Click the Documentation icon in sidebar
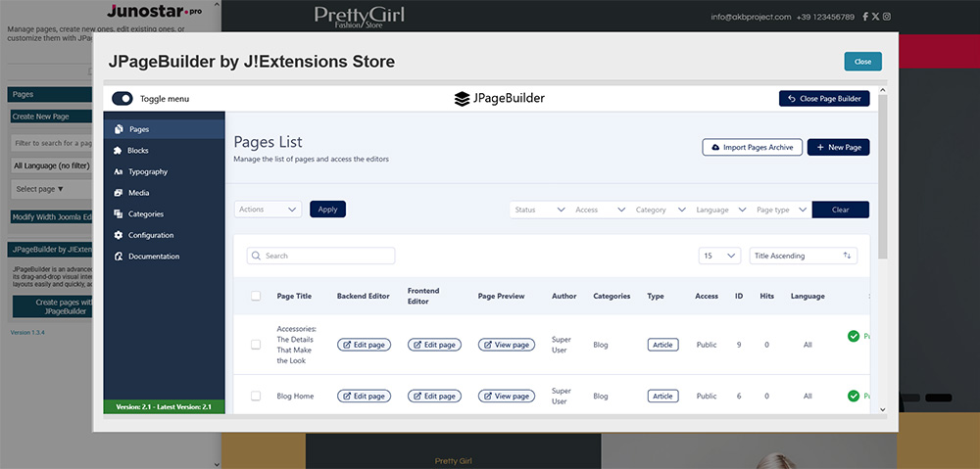Viewport: 980px width, 469px height. (x=119, y=257)
